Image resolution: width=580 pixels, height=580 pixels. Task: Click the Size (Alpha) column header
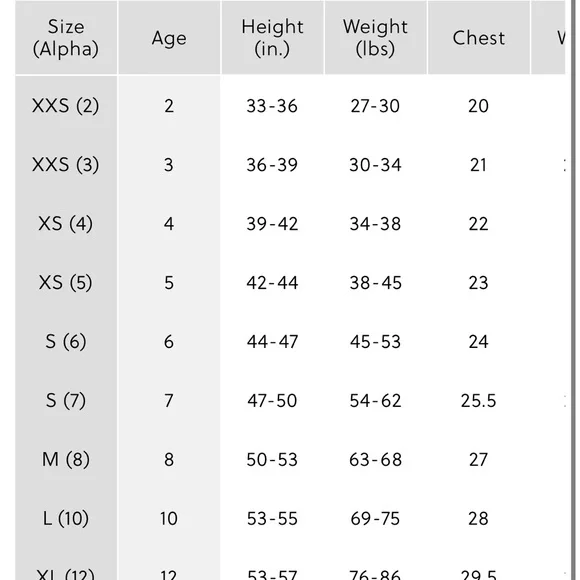point(66,37)
